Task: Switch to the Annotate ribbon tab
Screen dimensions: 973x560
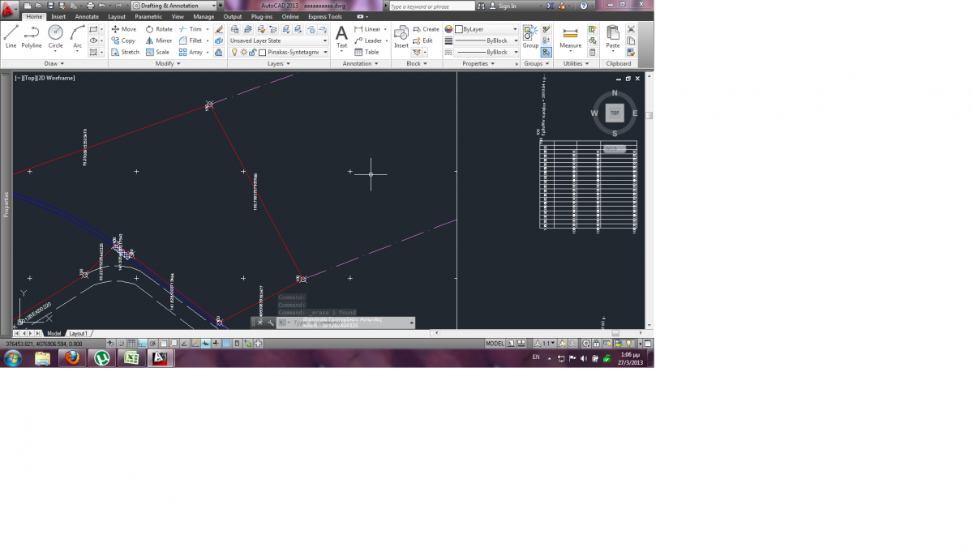Action: [x=87, y=16]
